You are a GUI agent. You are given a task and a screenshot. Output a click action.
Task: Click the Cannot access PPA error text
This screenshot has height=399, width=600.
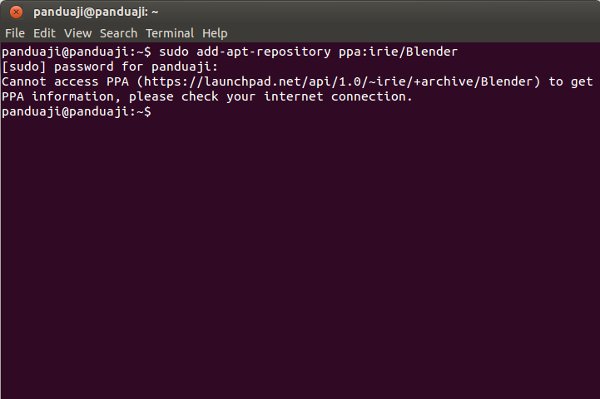coord(65,81)
